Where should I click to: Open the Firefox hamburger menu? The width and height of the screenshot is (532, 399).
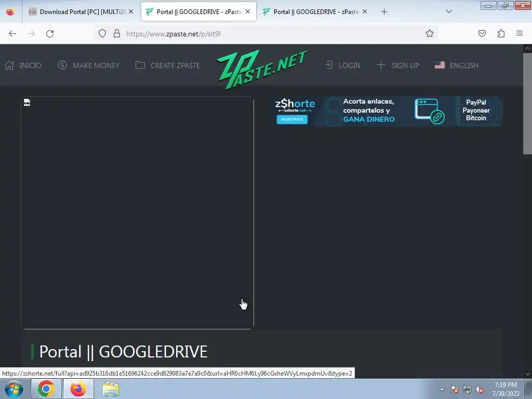click(x=520, y=33)
